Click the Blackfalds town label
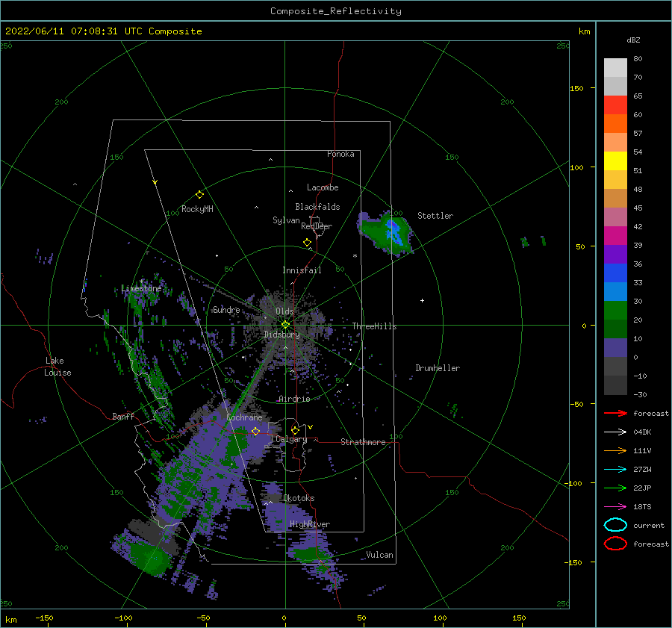The width and height of the screenshot is (672, 628). click(x=317, y=207)
